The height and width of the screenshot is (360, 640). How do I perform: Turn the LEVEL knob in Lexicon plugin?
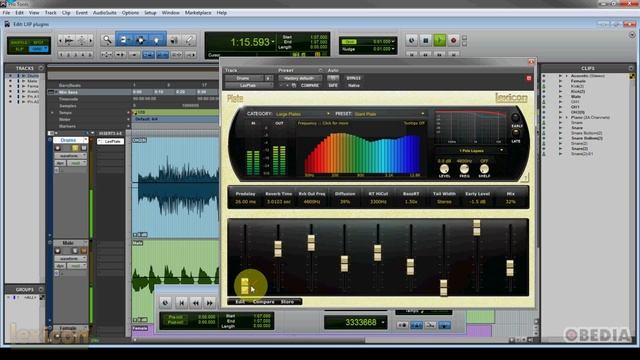[x=444, y=169]
